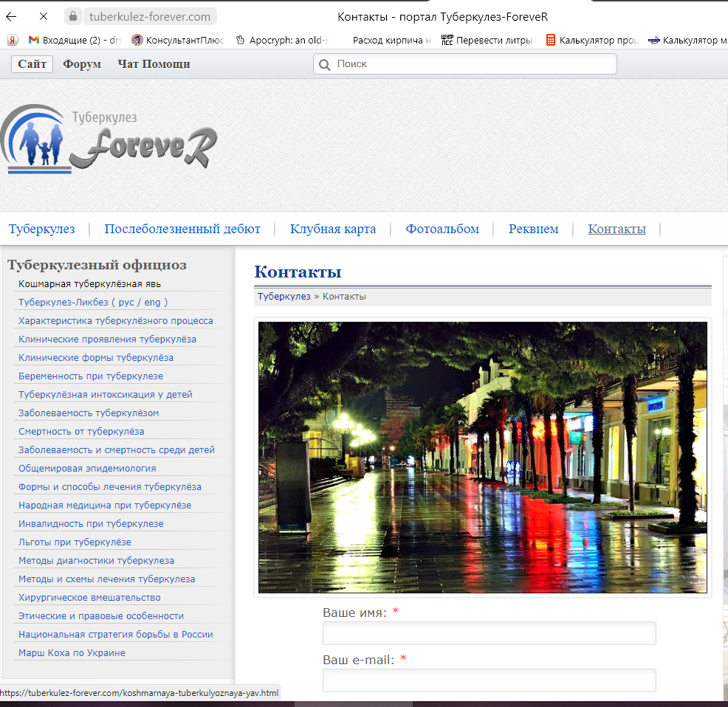Open Смертность от туберкулёза link

[x=81, y=431]
